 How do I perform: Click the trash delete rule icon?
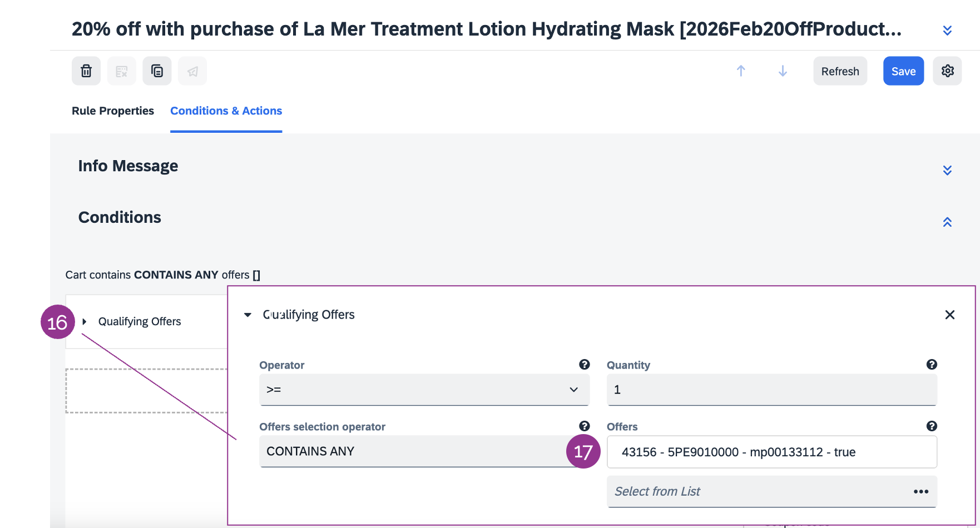coord(86,71)
